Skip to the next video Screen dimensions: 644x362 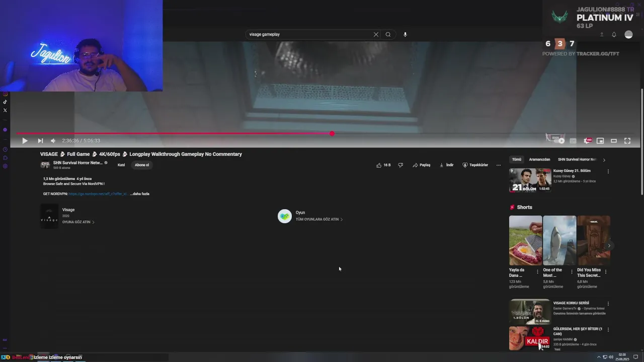(40, 141)
